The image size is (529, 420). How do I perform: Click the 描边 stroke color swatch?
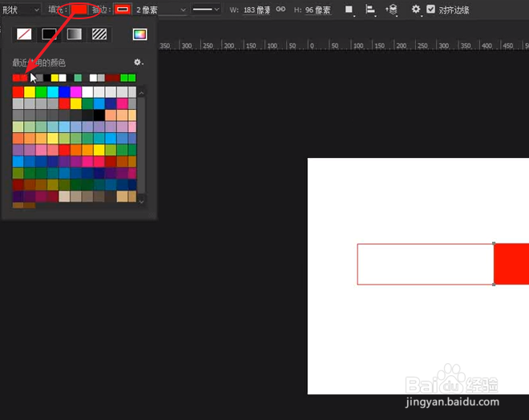[123, 10]
